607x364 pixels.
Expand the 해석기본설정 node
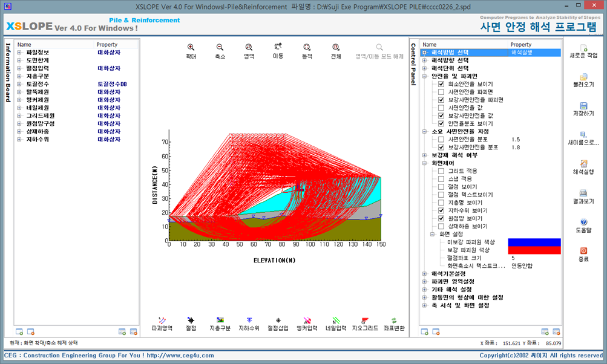(424, 273)
